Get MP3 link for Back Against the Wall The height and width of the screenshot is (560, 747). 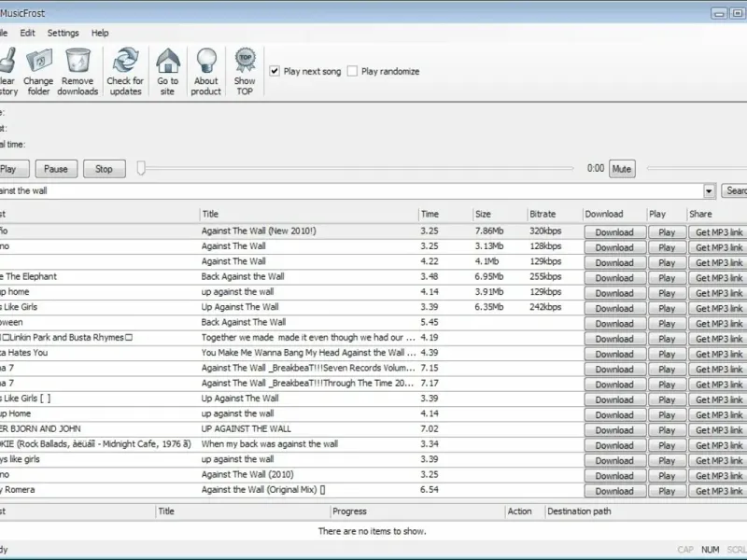(x=719, y=278)
